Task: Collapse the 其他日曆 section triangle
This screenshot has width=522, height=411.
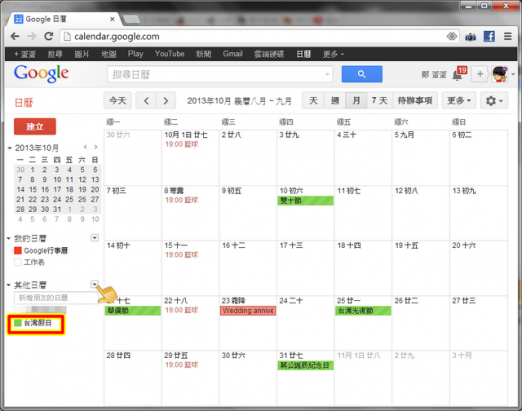Action: [9, 285]
